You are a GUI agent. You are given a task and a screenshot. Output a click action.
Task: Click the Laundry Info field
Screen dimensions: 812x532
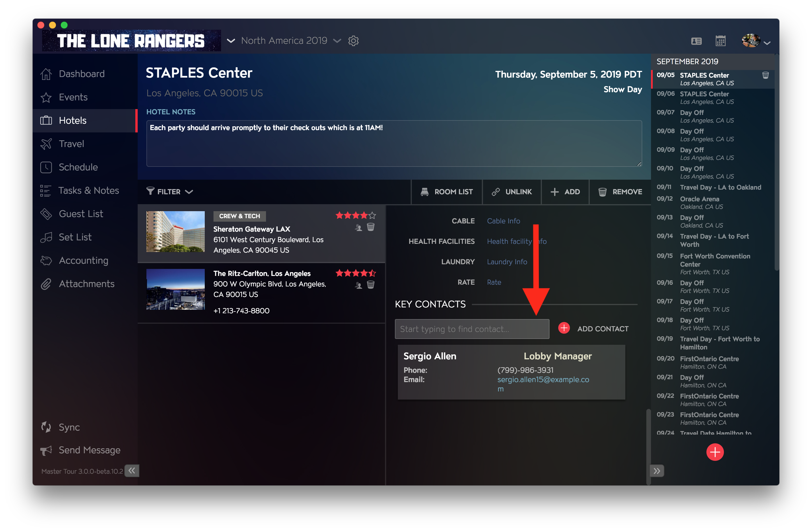(x=507, y=262)
